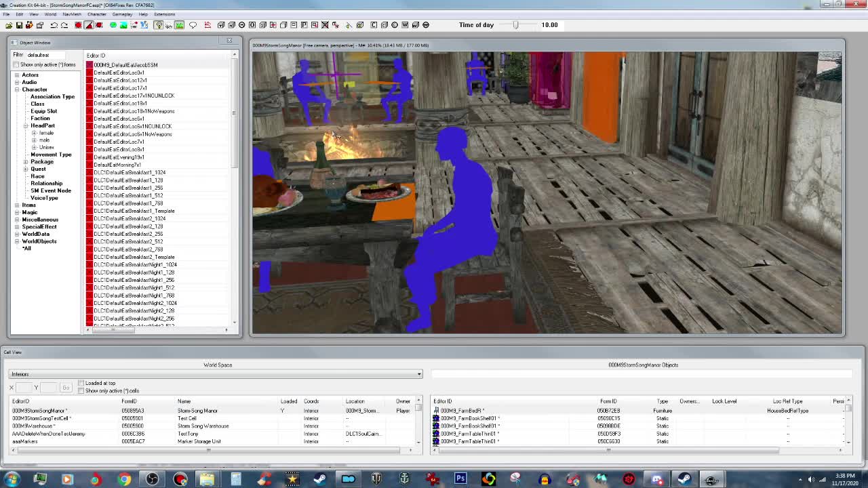Select the DefaultEatEvening19x1 package entry
The width and height of the screenshot is (868, 488).
[119, 157]
